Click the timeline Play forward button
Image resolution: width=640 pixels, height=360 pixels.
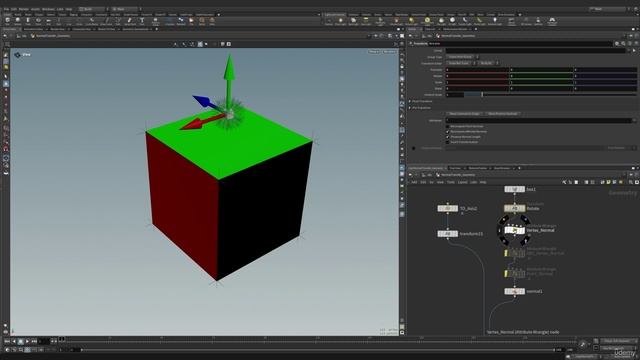[x=27, y=341]
